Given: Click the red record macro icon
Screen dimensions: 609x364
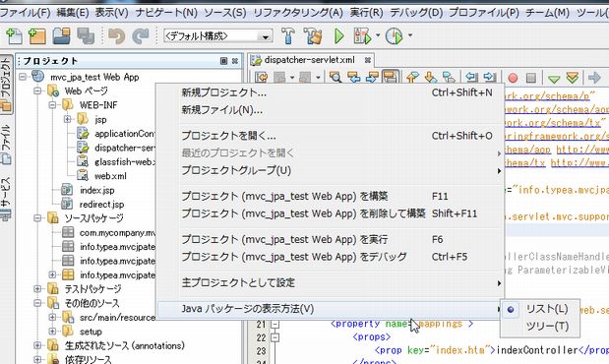Looking at the screenshot, I should (x=513, y=78).
